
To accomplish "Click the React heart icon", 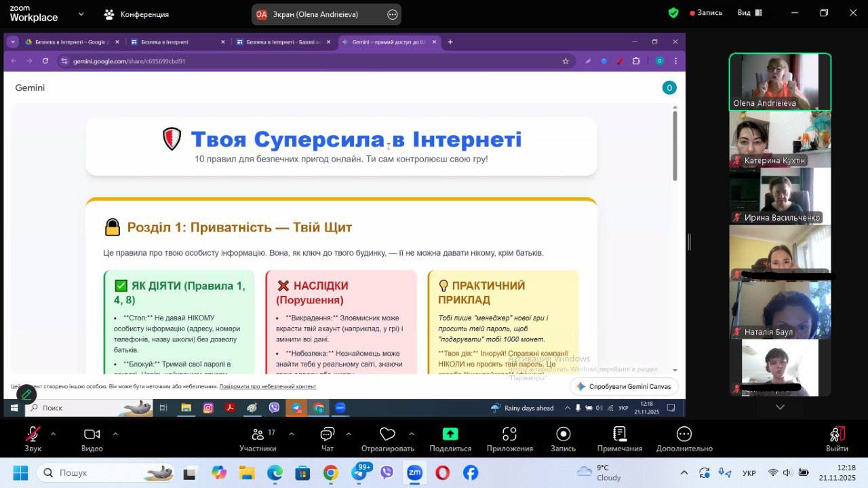I will (x=387, y=434).
